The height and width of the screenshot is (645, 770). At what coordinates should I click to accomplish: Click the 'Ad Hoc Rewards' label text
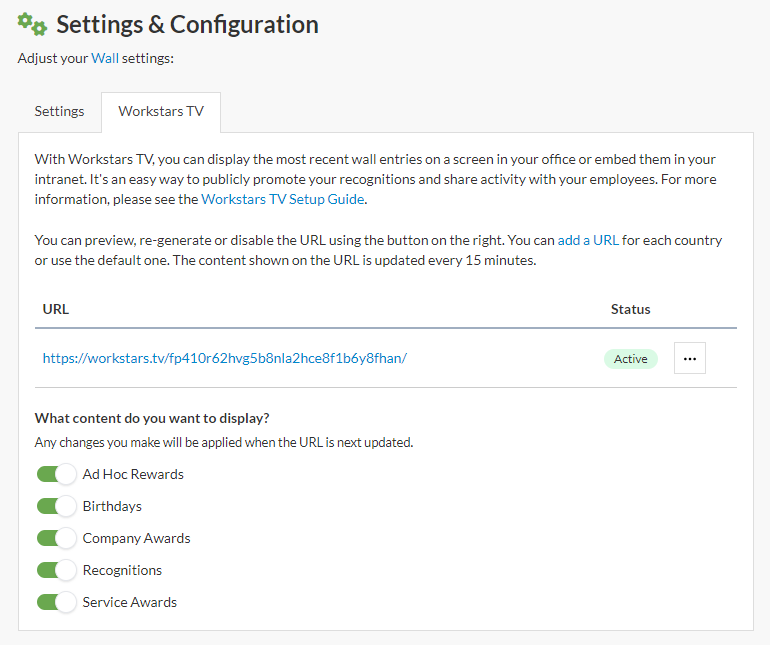(133, 474)
